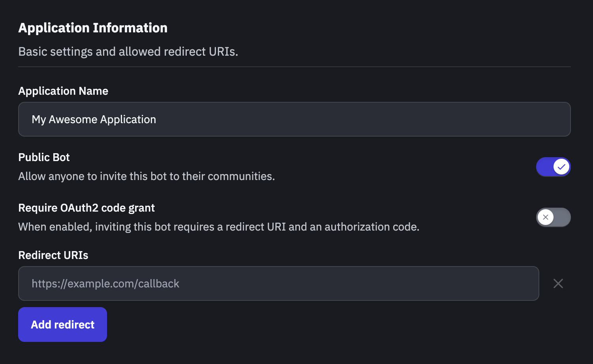The height and width of the screenshot is (364, 593).
Task: Click the 'When enabled, inviting this bot' description
Action: coord(219,227)
